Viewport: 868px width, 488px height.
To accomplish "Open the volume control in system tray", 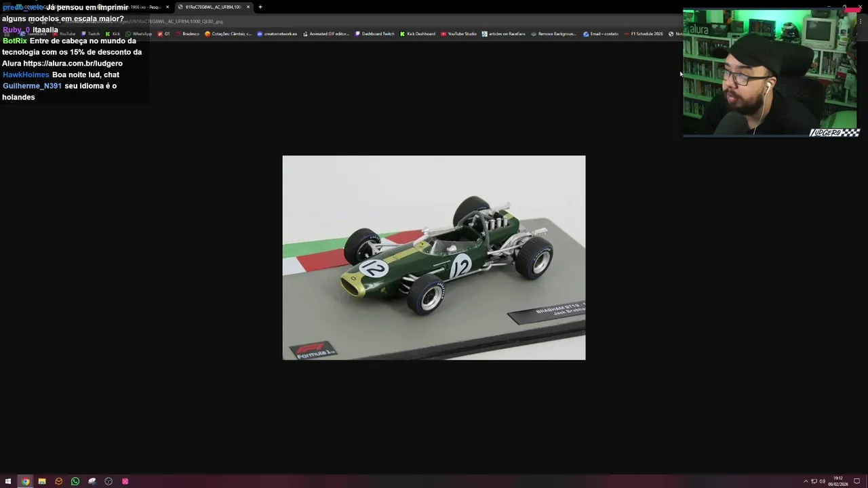I will tap(822, 481).
